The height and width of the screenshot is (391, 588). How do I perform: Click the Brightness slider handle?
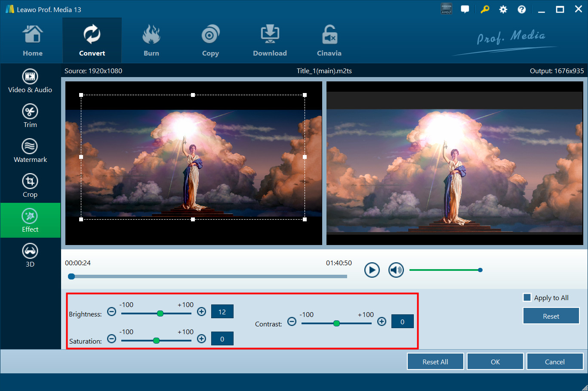160,313
